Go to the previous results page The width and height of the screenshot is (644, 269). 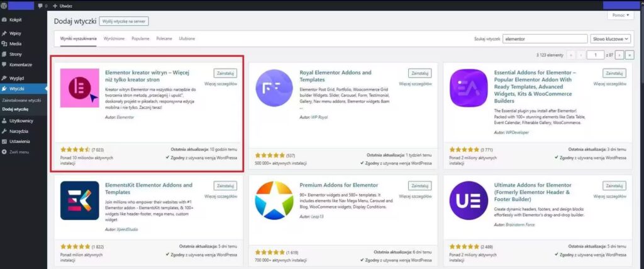pyautogui.click(x=580, y=55)
